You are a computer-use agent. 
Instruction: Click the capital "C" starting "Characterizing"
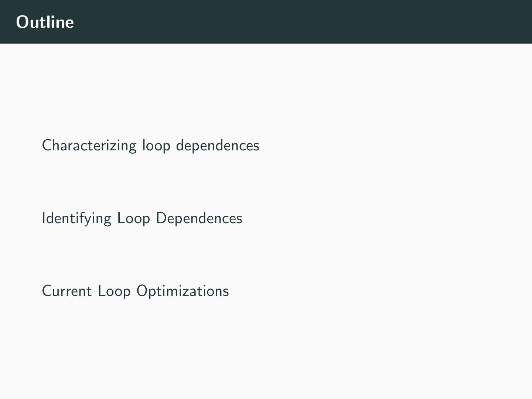pos(47,146)
